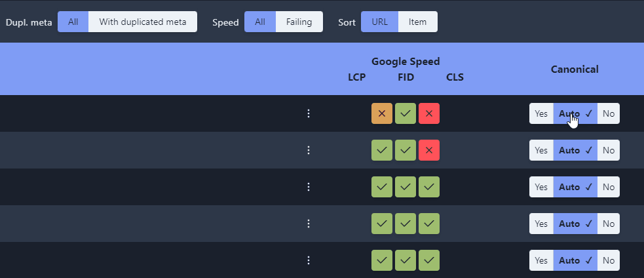Sort the list by URL

379,22
